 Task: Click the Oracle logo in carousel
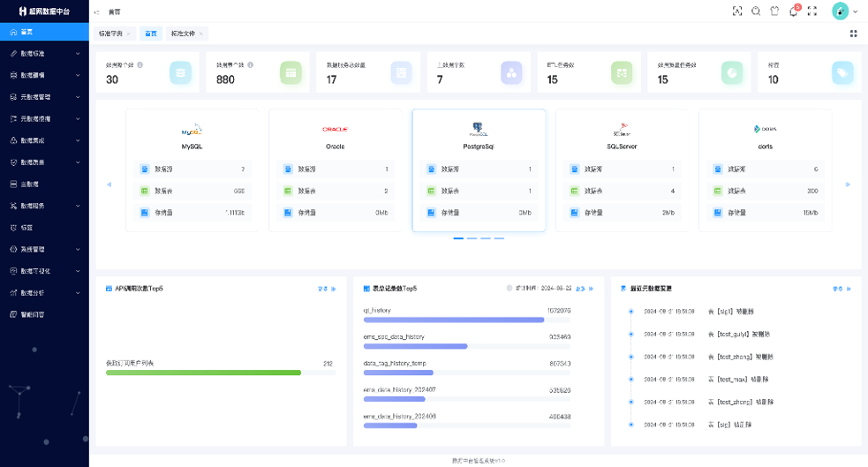coord(335,130)
